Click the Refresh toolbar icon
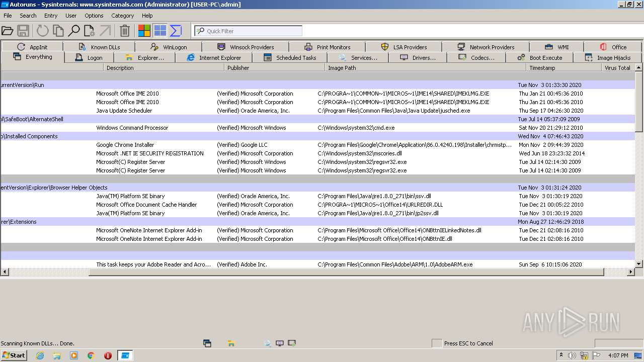This screenshot has height=362, width=644. 42,31
